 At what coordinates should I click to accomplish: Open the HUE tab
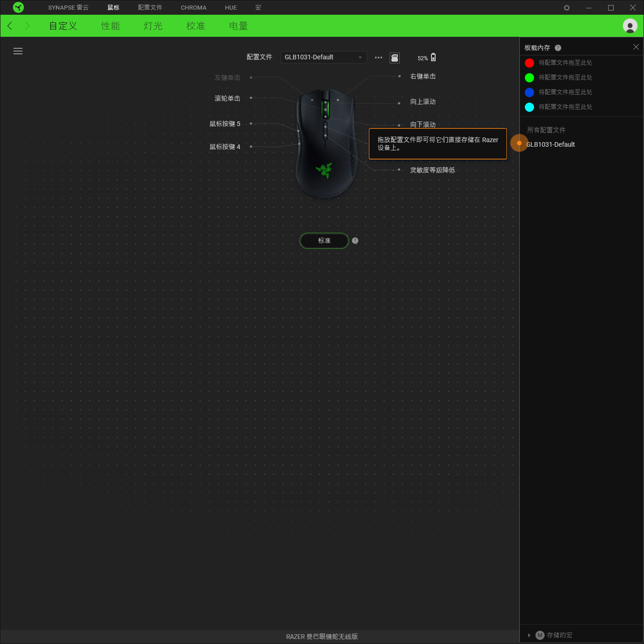pos(231,8)
